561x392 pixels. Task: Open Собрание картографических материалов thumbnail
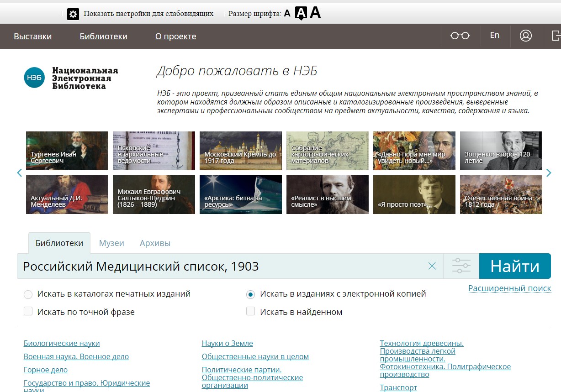pyautogui.click(x=328, y=151)
